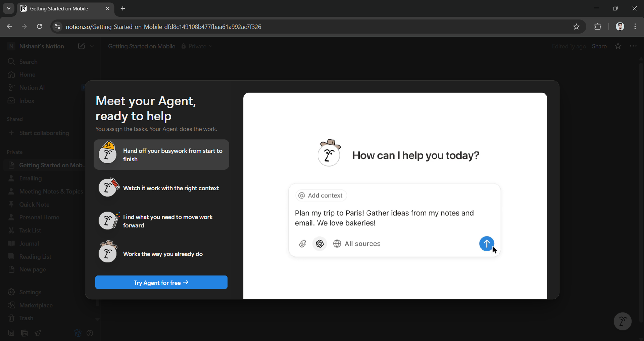Bookmark the page in the browser address bar
644x341 pixels.
[x=577, y=27]
